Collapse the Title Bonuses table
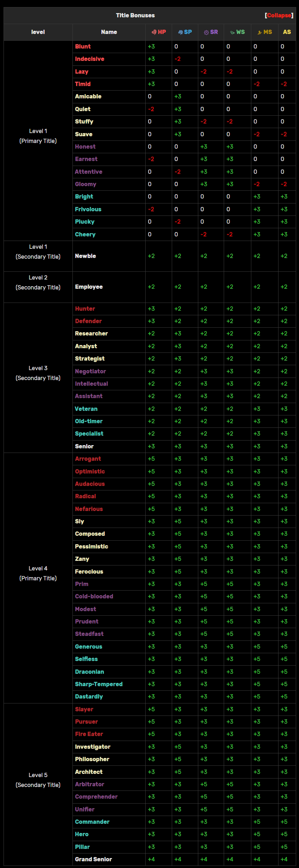Image resolution: width=299 pixels, height=868 pixels. 279,16
